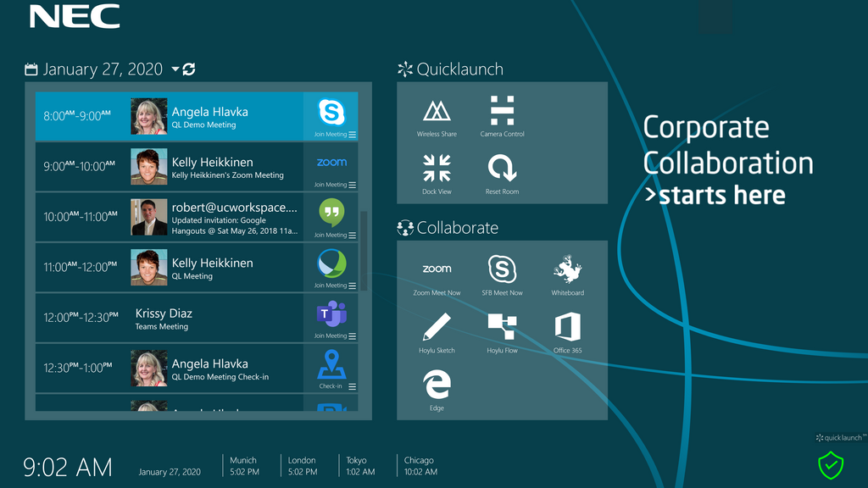Open options menu for the 12:30 PM Check-in
Screen dimensions: 868x488
[x=352, y=386]
